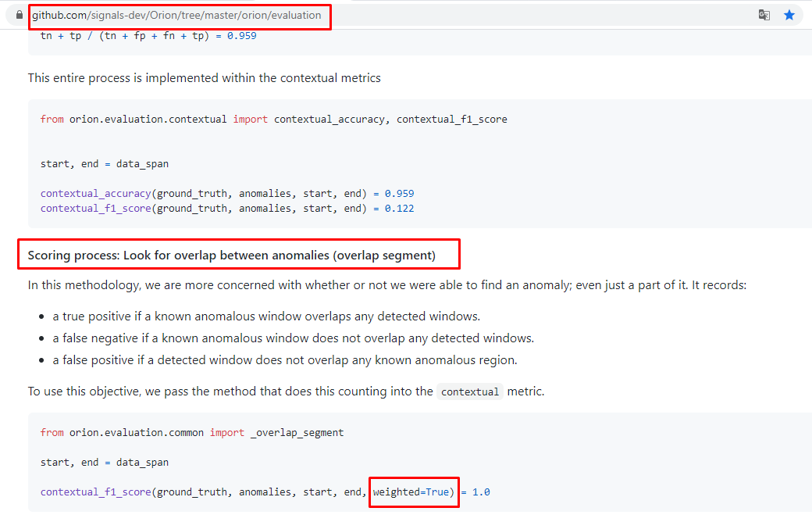The image size is (812, 522).
Task: Click the highlighted weighted=True parameter
Action: point(413,492)
